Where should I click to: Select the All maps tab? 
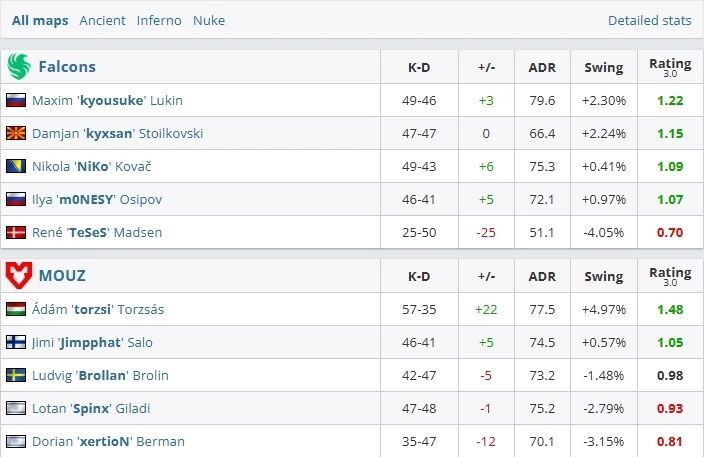click(40, 21)
